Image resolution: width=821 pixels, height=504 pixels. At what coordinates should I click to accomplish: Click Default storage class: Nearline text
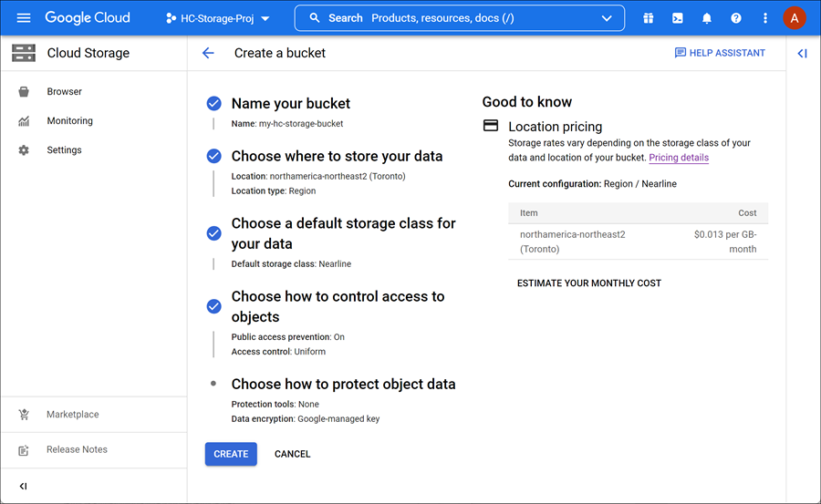(291, 264)
